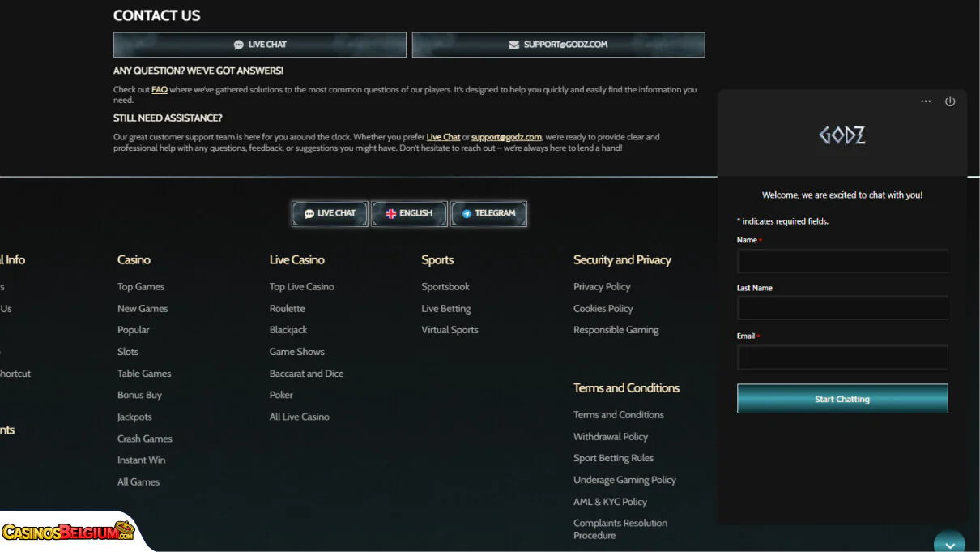Open All Games link
The width and height of the screenshot is (980, 552).
click(138, 481)
